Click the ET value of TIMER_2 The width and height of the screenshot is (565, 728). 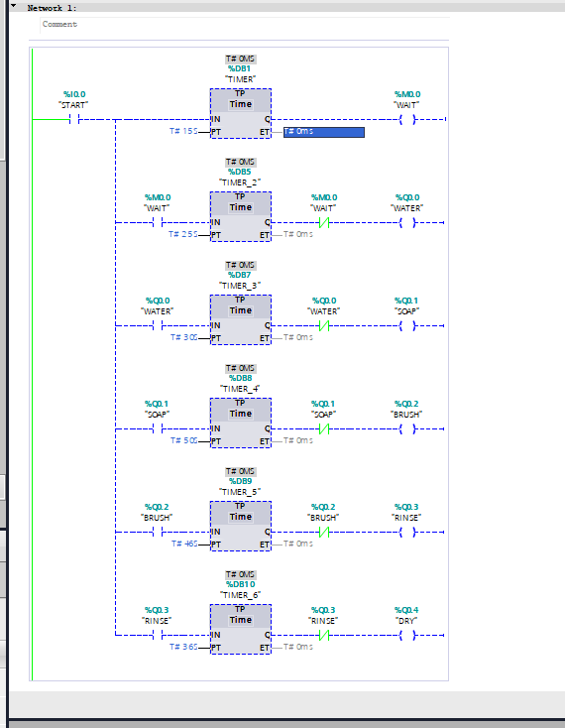click(298, 234)
